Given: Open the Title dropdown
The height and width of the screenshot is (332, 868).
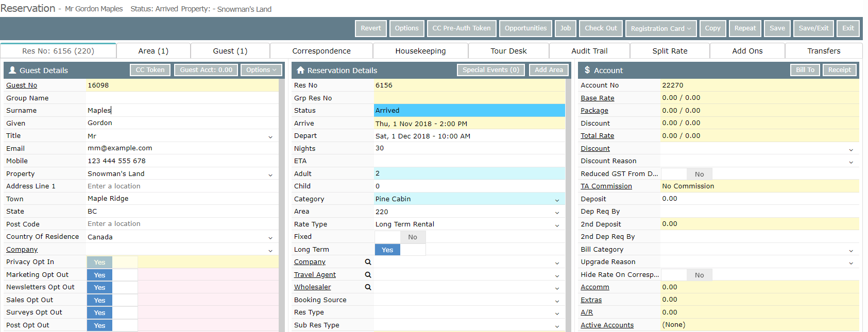Looking at the screenshot, I should (270, 136).
